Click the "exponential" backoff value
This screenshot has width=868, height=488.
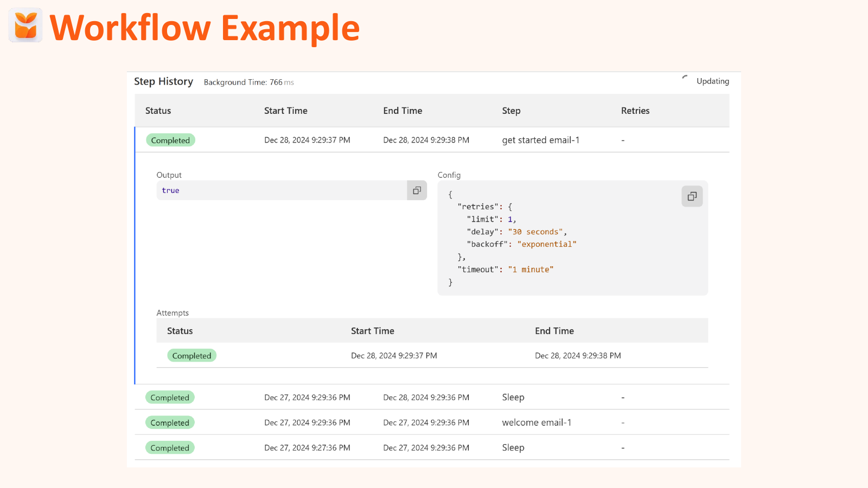547,244
